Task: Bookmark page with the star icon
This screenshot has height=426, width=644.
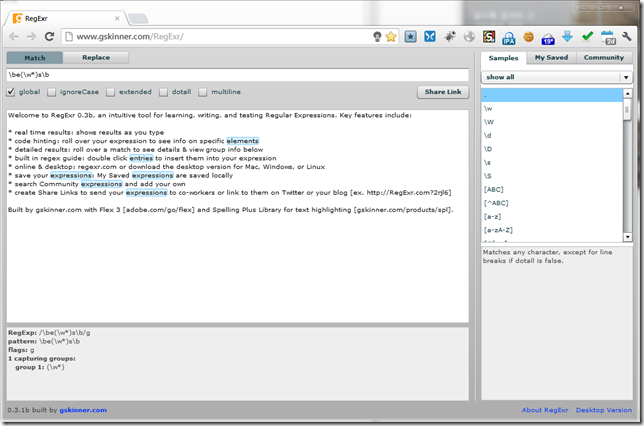Action: 391,37
